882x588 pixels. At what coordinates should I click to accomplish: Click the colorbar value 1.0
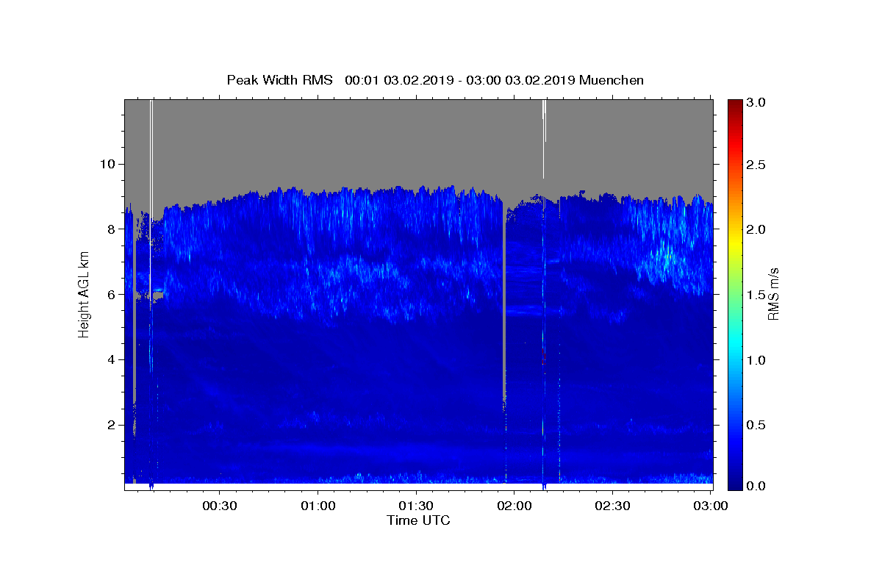756,360
